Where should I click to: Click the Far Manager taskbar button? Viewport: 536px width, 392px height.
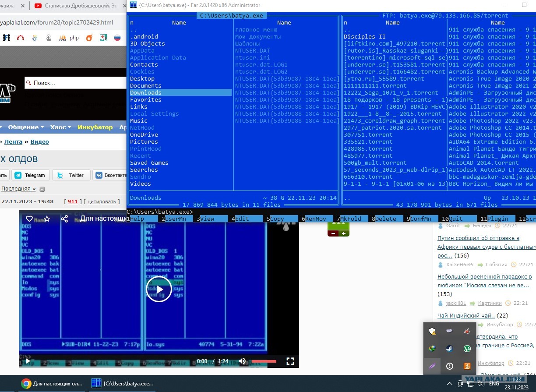tap(122, 384)
